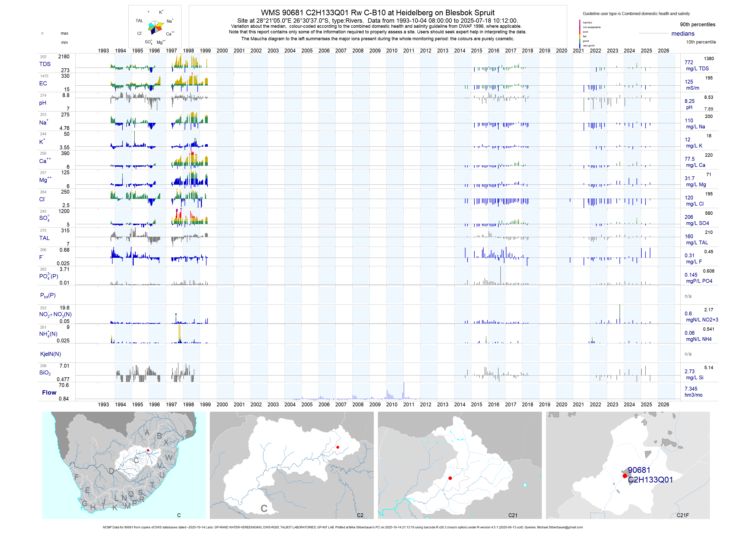Click the report title WMS 90681 heading

[377, 12]
